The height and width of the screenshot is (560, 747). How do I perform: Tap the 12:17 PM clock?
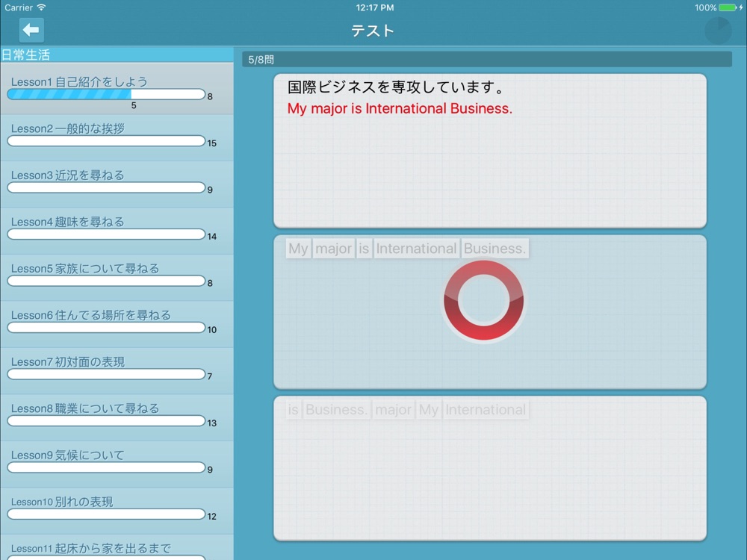click(x=375, y=7)
